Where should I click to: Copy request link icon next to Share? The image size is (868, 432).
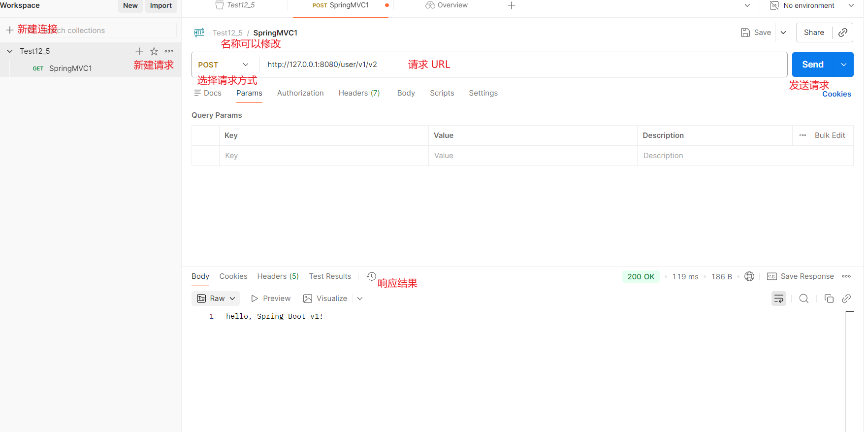843,33
